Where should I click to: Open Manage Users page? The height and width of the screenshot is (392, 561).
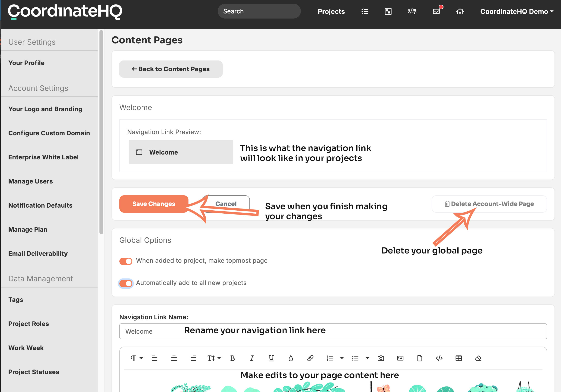coord(31,181)
